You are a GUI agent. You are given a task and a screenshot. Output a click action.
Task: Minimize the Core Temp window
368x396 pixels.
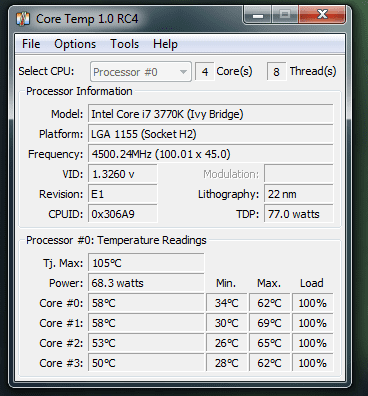[258, 15]
